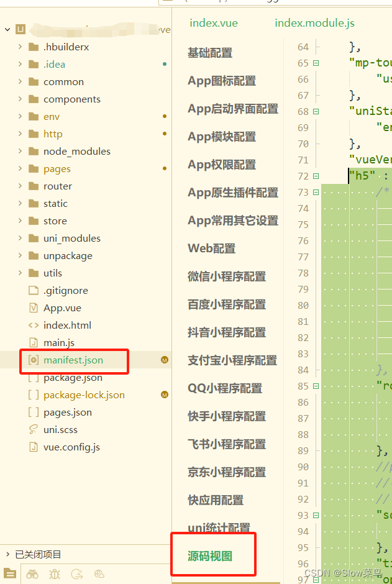
Task: Click the .hbuilderx folder icon
Action: pyautogui.click(x=34, y=47)
